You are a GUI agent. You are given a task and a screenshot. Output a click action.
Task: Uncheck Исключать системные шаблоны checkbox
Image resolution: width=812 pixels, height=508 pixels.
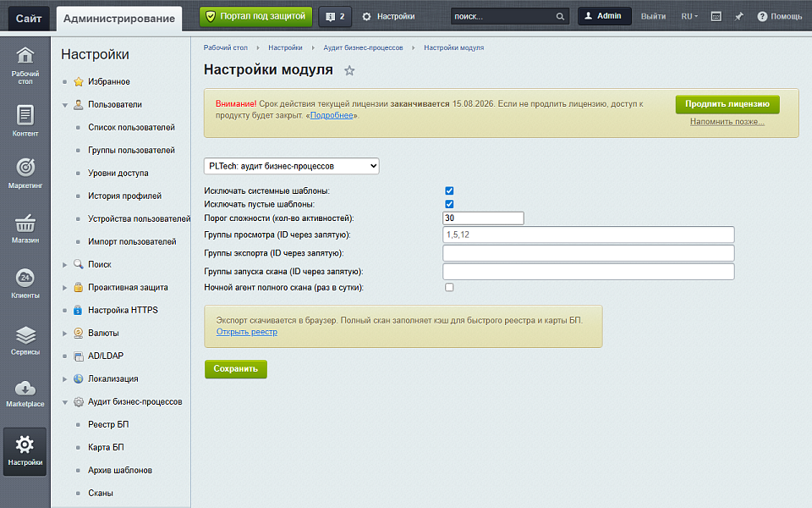pos(449,190)
